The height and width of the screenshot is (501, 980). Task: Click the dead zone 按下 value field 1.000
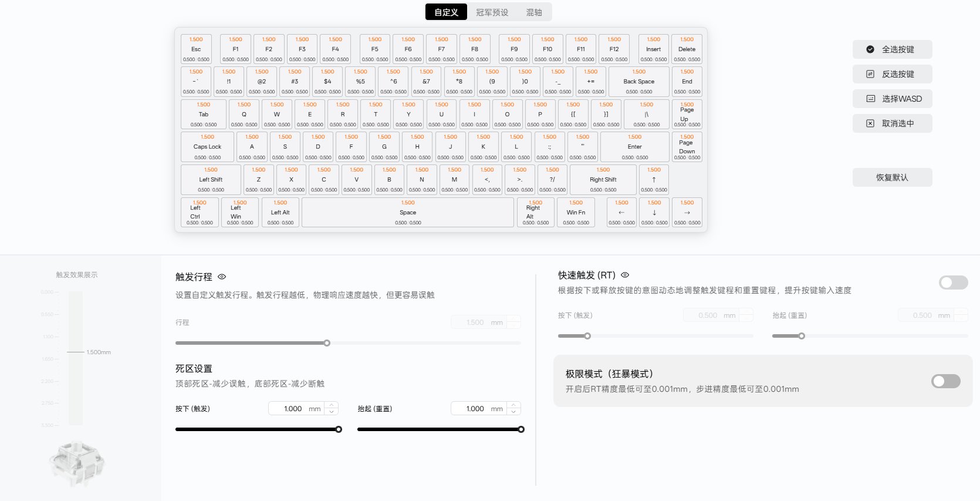tap(297, 409)
